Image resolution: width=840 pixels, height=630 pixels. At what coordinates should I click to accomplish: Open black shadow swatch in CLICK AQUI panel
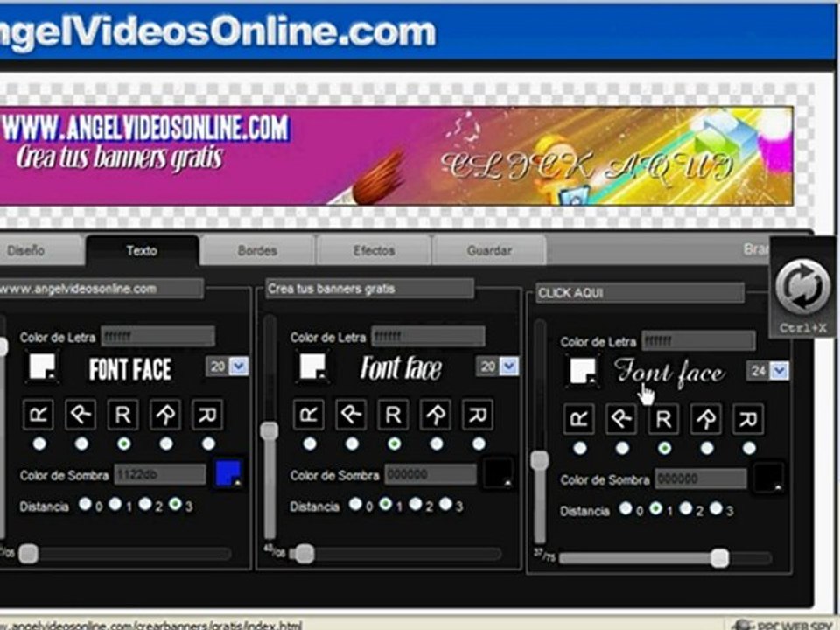pyautogui.click(x=769, y=478)
